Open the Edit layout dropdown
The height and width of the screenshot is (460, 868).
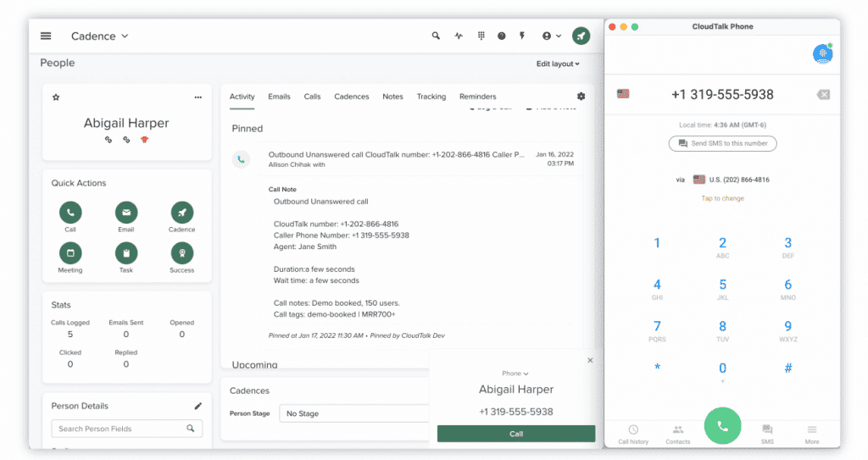(558, 64)
